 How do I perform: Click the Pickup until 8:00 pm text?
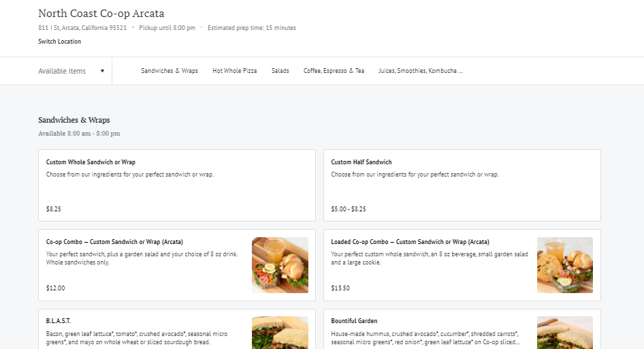tap(167, 28)
